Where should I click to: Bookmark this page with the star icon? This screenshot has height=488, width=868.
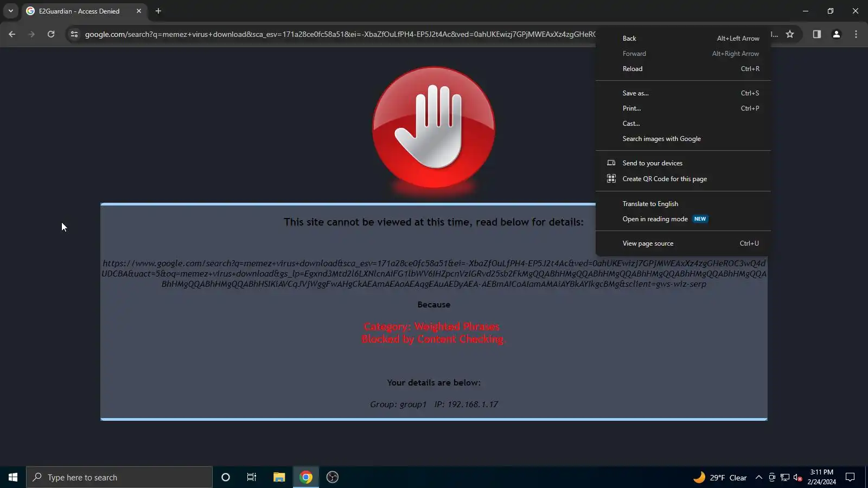[790, 34]
